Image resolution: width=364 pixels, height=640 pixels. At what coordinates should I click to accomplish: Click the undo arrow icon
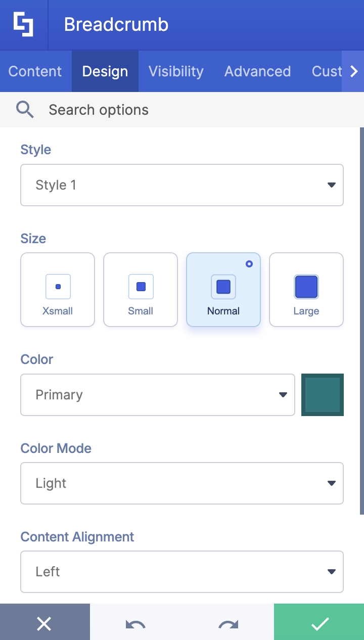(x=135, y=623)
